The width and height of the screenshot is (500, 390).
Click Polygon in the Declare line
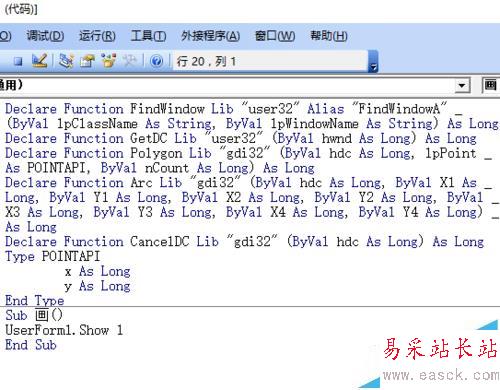(156, 153)
